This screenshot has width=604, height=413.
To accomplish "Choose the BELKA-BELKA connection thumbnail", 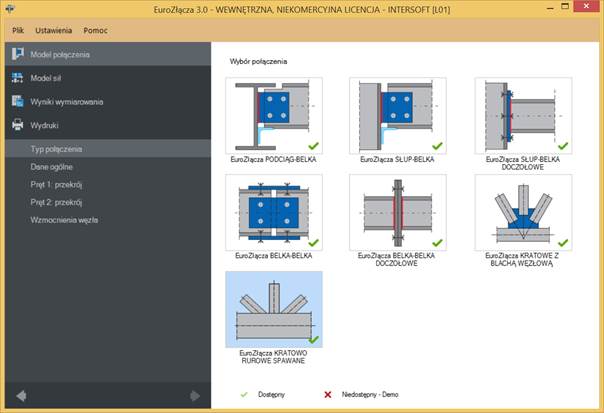I will point(274,212).
